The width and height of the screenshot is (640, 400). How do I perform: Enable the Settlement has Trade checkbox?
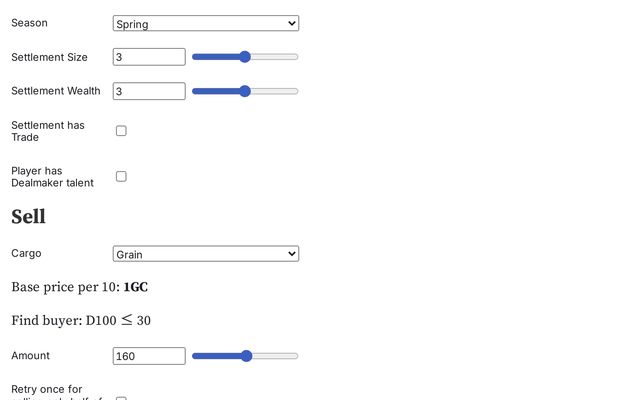click(121, 131)
